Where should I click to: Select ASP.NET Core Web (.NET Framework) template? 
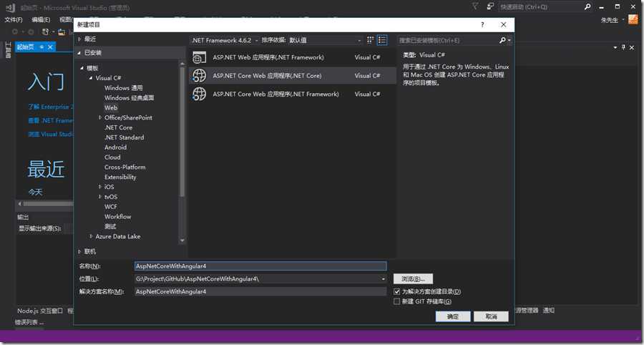click(292, 94)
